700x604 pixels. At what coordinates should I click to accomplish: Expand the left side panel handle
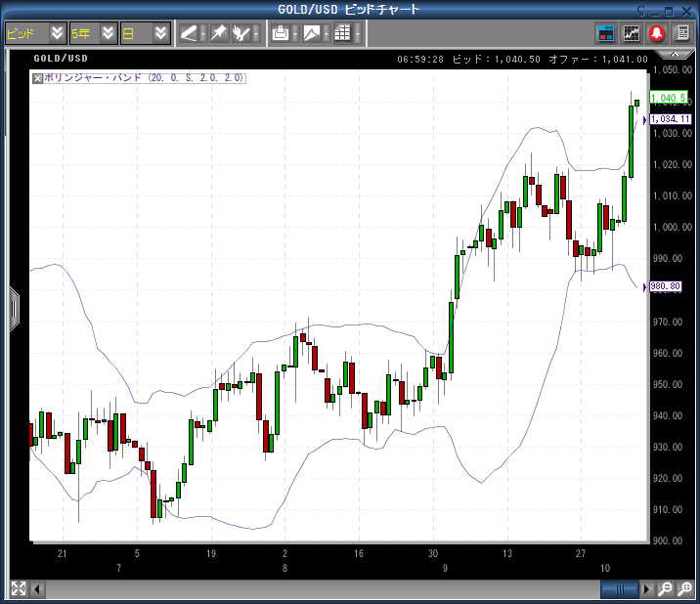coord(14,309)
